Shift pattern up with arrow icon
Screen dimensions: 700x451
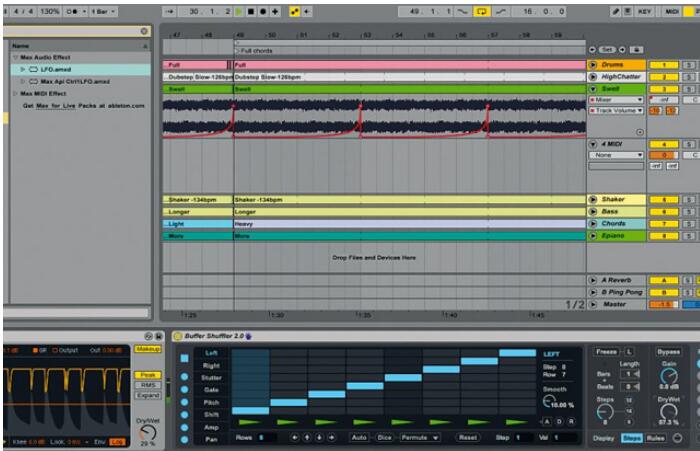pyautogui.click(x=307, y=438)
